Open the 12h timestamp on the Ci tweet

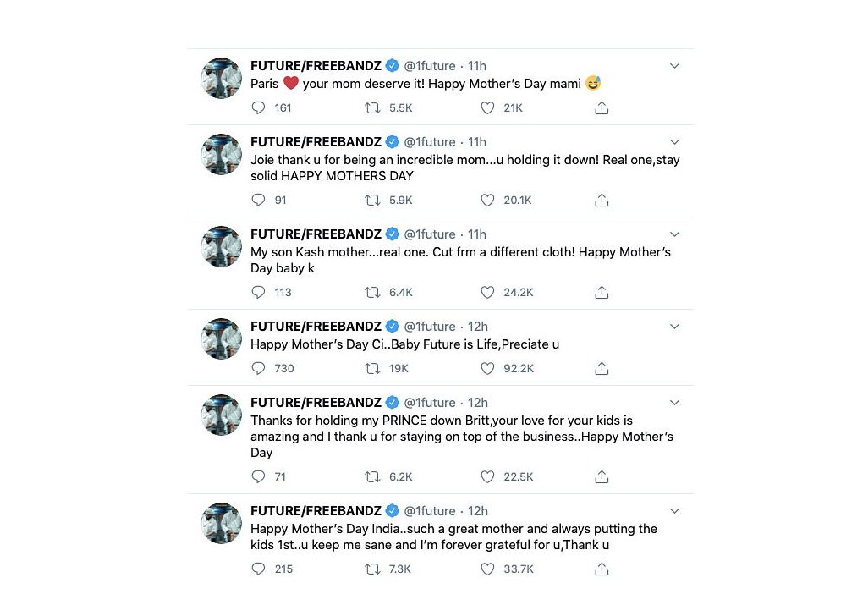478,327
